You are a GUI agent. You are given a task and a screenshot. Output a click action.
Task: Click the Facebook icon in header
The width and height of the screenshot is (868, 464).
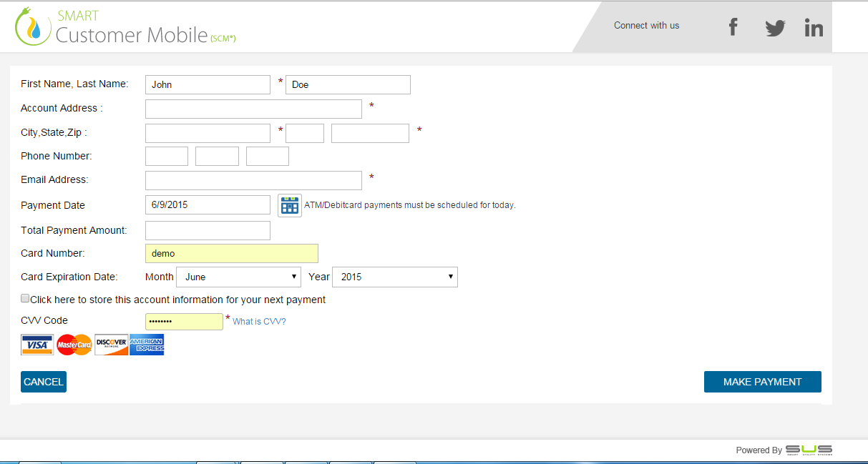click(x=733, y=27)
